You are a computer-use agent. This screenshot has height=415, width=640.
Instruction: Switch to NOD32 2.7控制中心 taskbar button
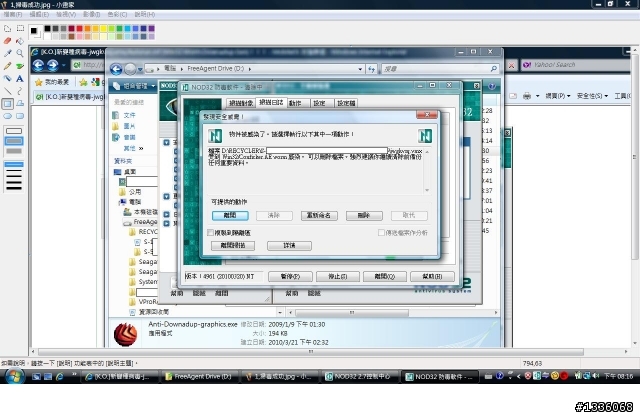pyautogui.click(x=358, y=377)
